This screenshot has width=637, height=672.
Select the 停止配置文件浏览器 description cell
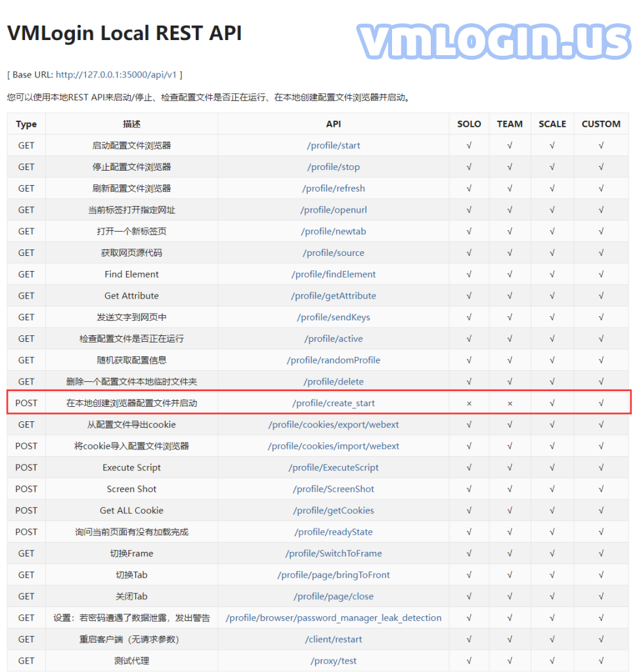click(132, 167)
